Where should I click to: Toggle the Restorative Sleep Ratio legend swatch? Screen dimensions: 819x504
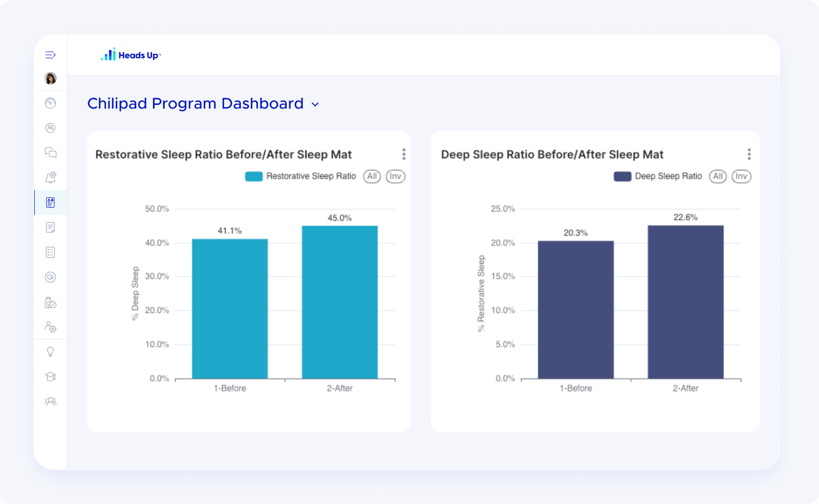click(x=254, y=177)
